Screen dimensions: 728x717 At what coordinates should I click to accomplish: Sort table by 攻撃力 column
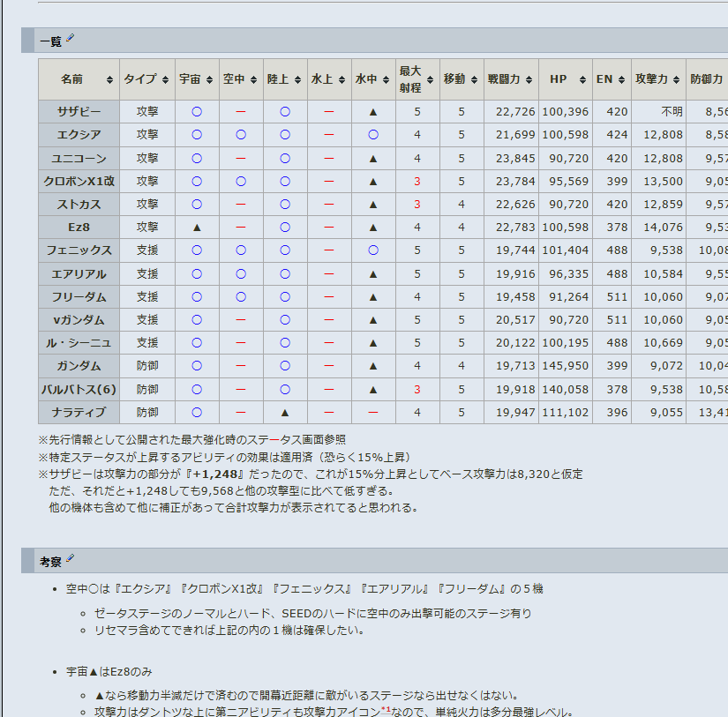(658, 79)
